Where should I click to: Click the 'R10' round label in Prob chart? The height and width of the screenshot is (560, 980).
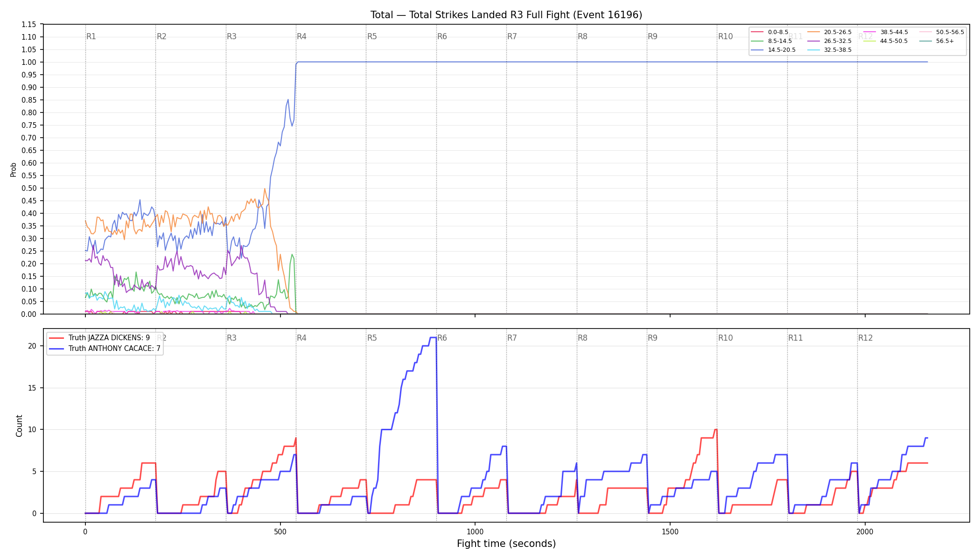click(x=725, y=36)
